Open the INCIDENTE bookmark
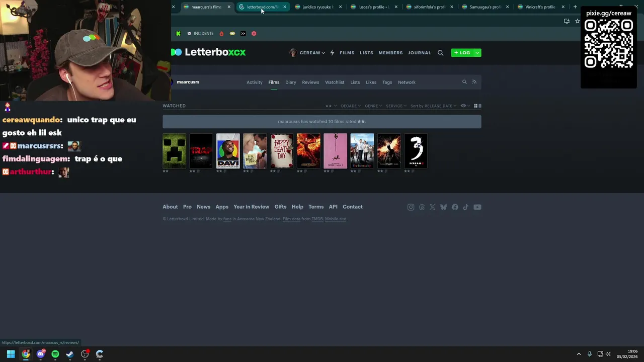Viewport: 644px width, 362px height. [200, 33]
